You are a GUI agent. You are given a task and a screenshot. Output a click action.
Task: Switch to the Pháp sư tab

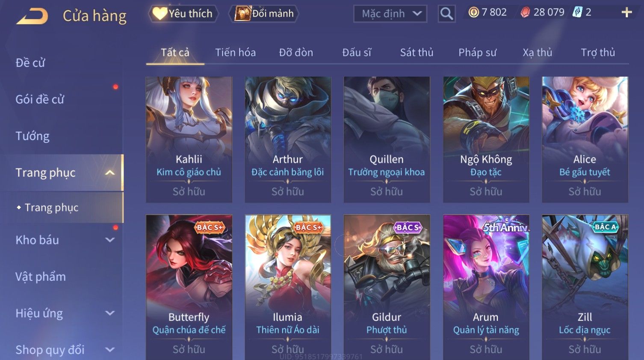point(477,52)
